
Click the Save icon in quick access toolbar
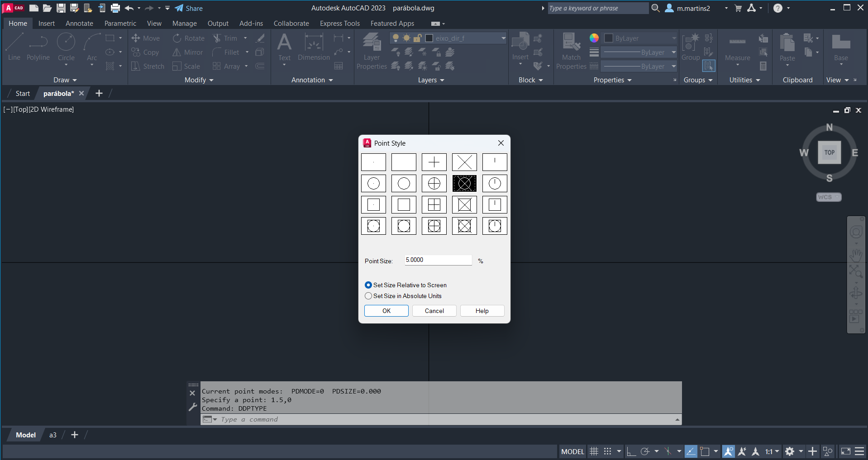61,8
